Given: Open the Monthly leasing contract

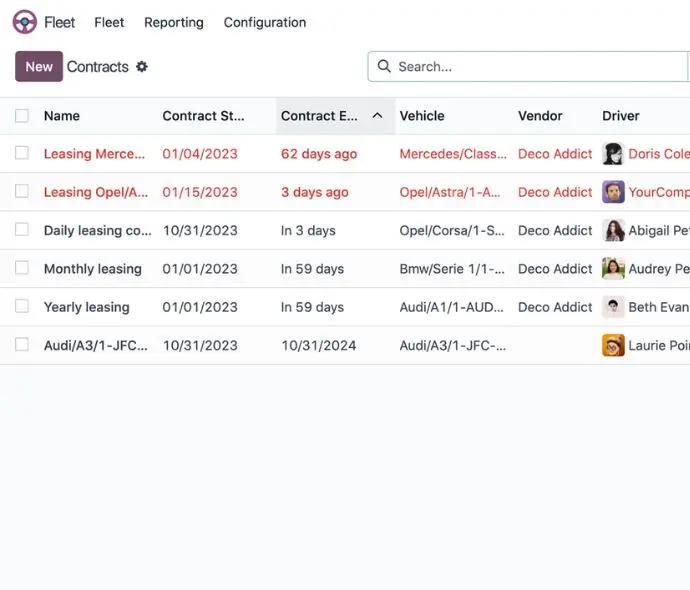Looking at the screenshot, I should click(x=93, y=269).
